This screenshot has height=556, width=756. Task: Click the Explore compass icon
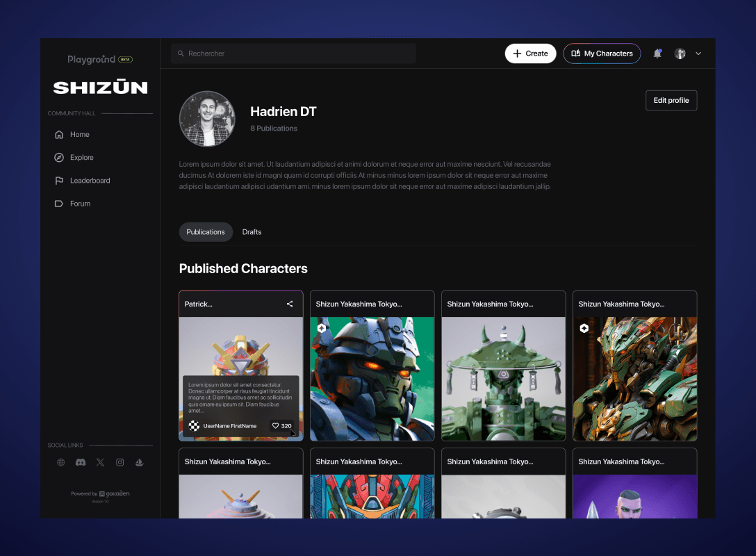tap(59, 158)
